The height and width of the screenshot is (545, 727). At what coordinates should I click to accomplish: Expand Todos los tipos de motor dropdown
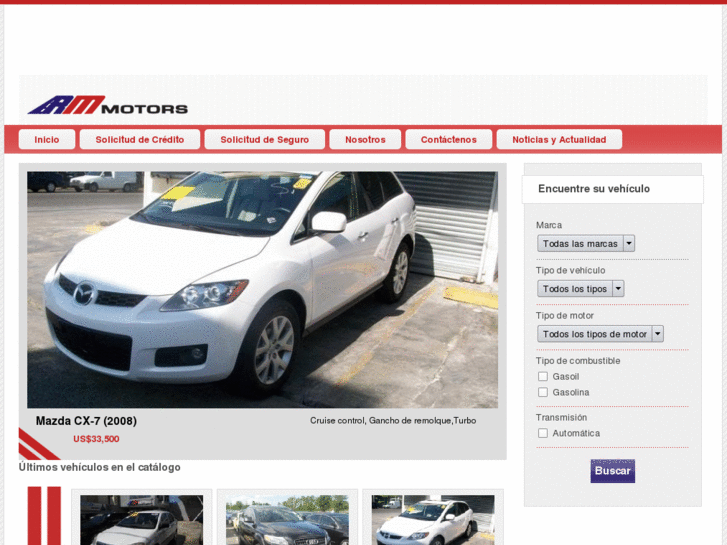[x=600, y=334]
